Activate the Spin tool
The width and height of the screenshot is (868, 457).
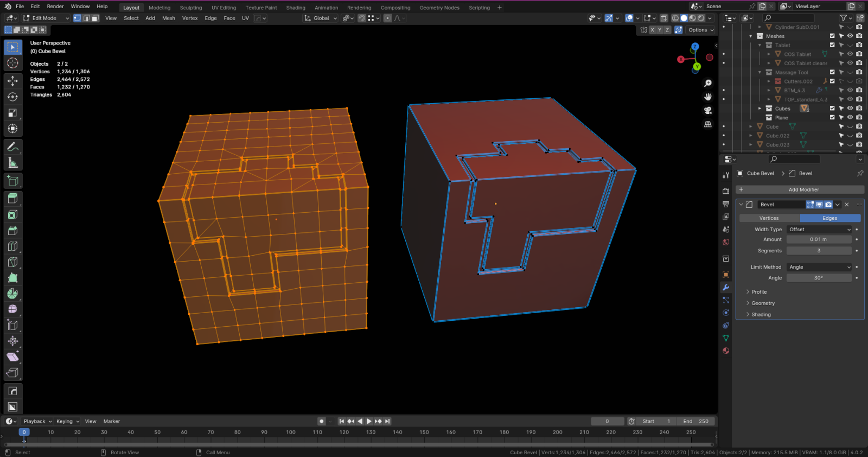click(13, 294)
